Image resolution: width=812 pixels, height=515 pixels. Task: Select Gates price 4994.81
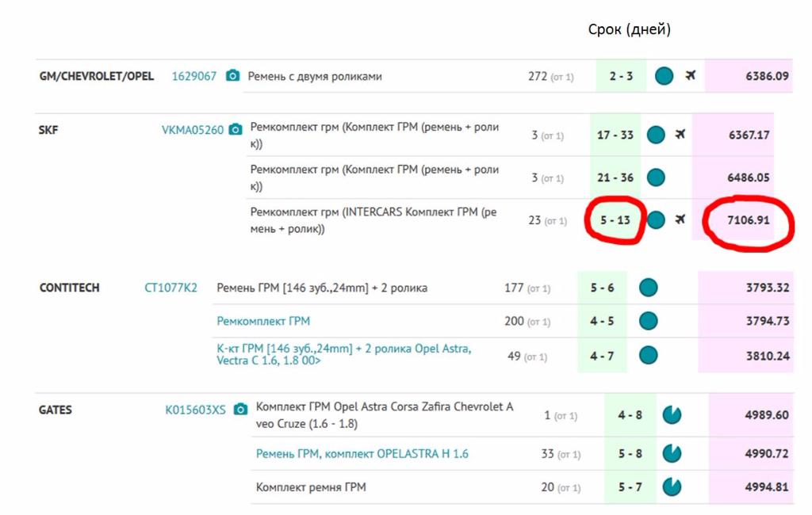[x=767, y=487]
